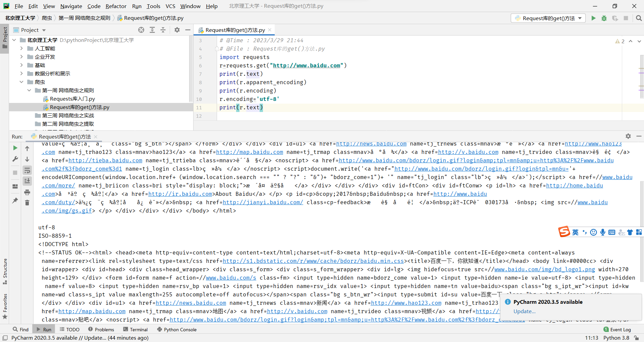Screen dimensions: 644x342
Task: Open the Refactor menu
Action: (116, 6)
